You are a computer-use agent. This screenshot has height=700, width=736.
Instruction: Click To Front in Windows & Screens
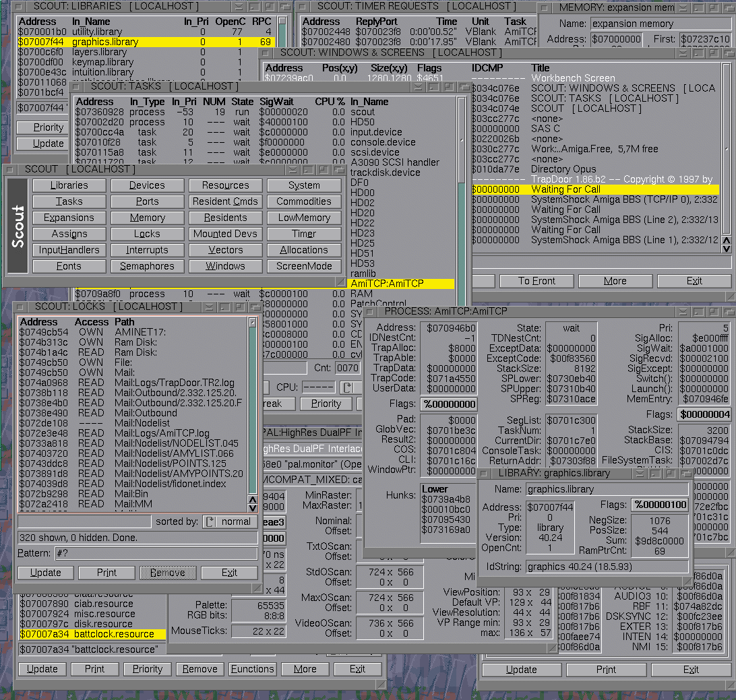pyautogui.click(x=537, y=281)
